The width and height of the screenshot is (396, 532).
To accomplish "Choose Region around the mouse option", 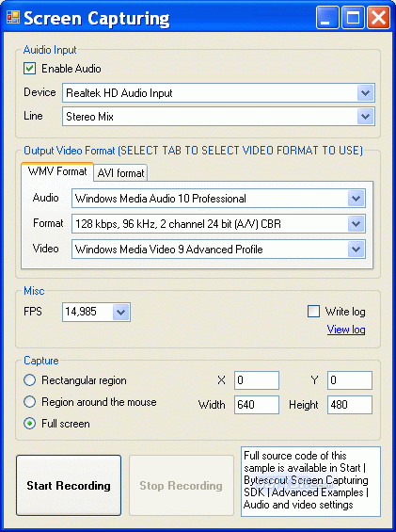I will (29, 402).
